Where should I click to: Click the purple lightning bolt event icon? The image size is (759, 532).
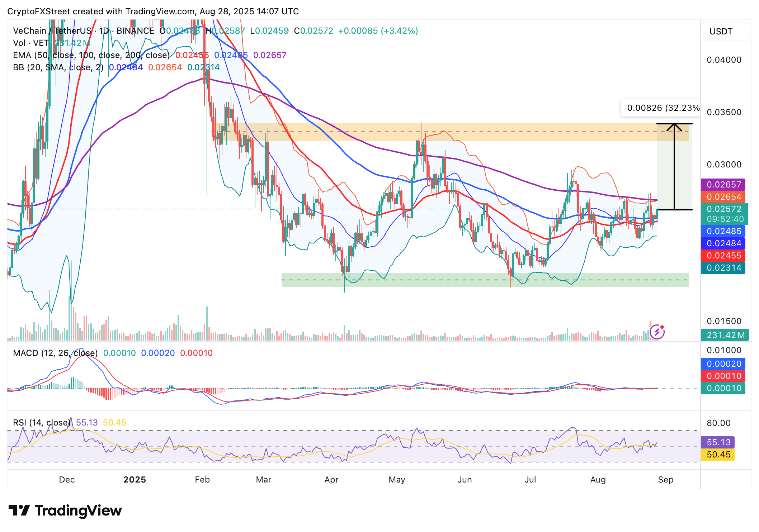point(657,332)
